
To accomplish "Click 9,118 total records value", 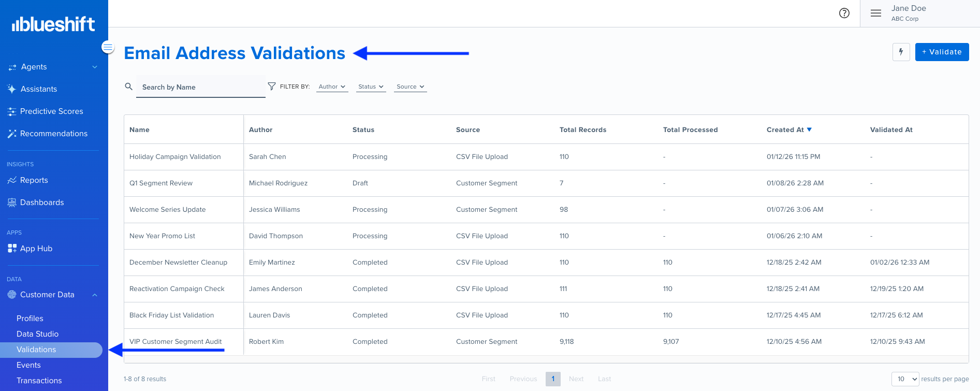I will pos(566,342).
